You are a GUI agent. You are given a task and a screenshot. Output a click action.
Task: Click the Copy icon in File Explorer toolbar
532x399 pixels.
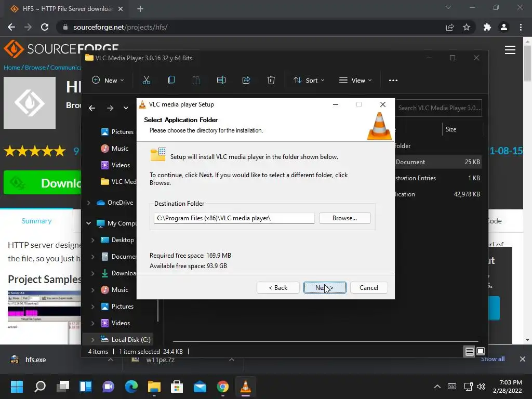171,80
